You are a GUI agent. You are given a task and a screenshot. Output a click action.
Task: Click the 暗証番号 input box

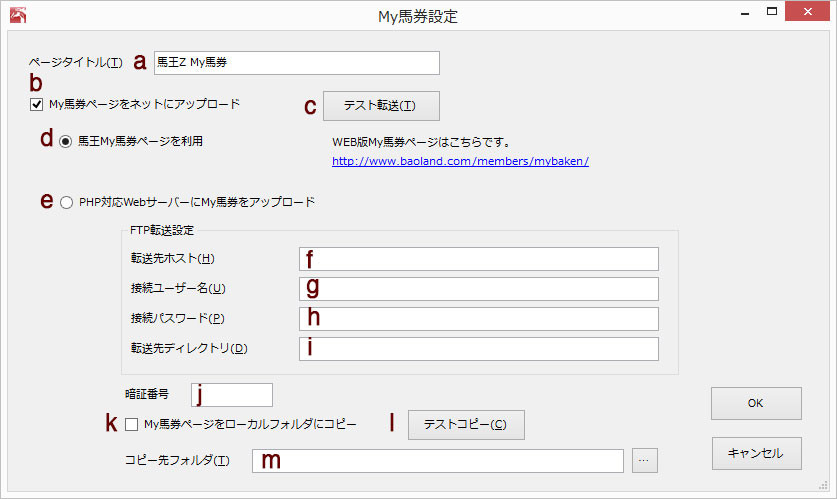pos(232,395)
